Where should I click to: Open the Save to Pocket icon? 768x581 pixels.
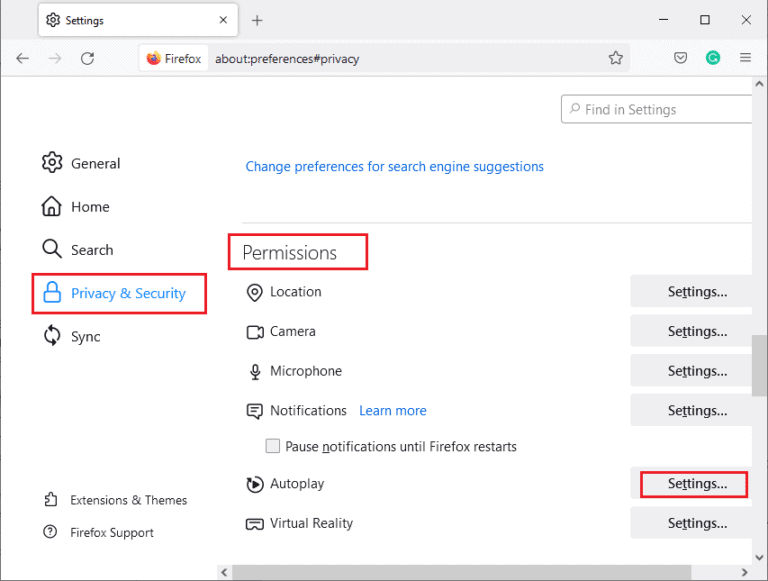click(680, 58)
